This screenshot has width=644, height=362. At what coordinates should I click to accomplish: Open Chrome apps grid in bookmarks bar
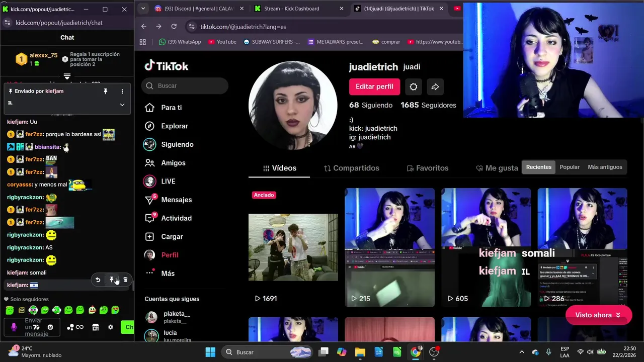(143, 42)
